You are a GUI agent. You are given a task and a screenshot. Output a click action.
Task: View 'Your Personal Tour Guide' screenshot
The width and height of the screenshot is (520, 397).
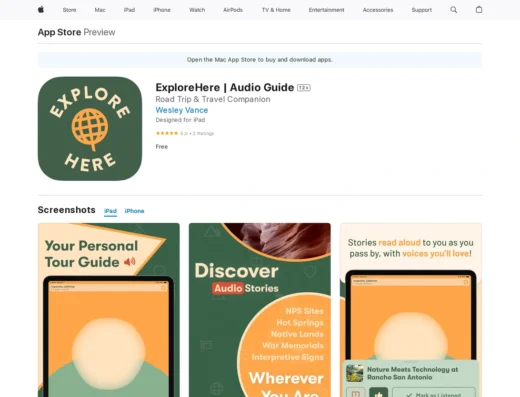(x=109, y=310)
